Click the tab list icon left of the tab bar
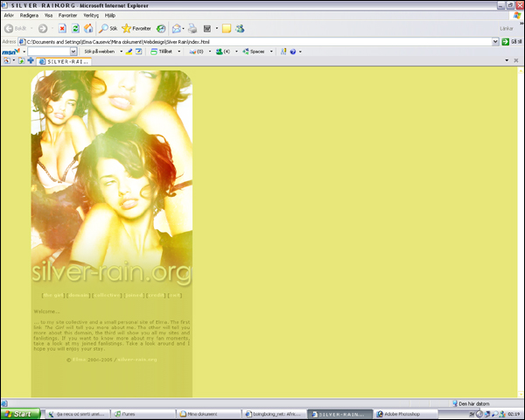Image resolution: width=525 pixels, height=420 pixels. pos(7,60)
